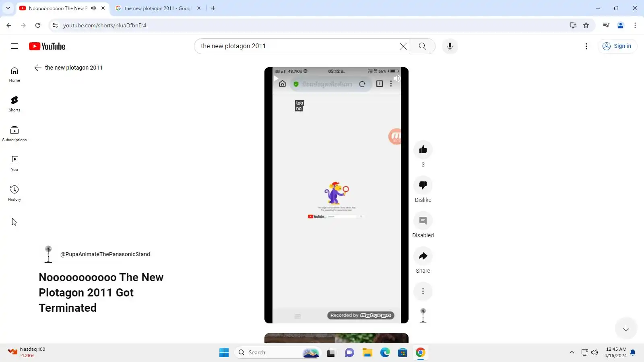The width and height of the screenshot is (644, 362).
Task: Submit search with the magnifier button
Action: tap(422, 46)
